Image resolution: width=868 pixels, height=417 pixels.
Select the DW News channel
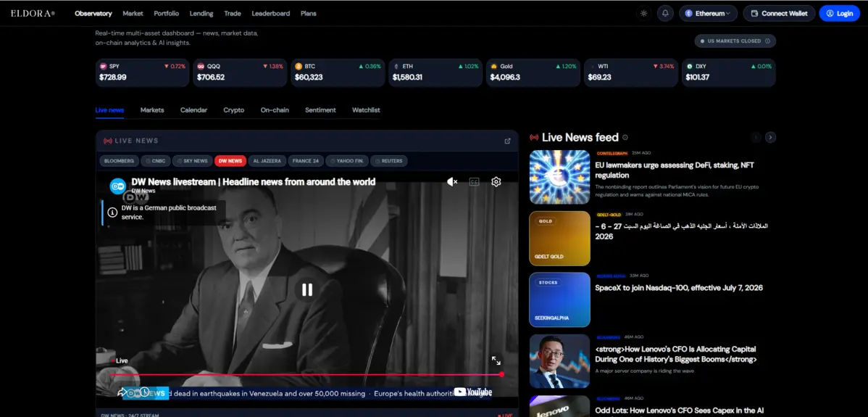(230, 161)
